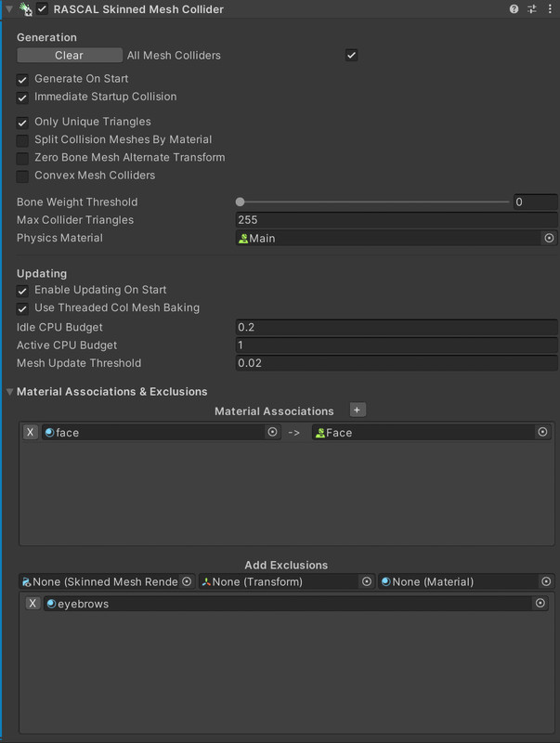Disable the Generate On Start checkbox

[x=23, y=80]
